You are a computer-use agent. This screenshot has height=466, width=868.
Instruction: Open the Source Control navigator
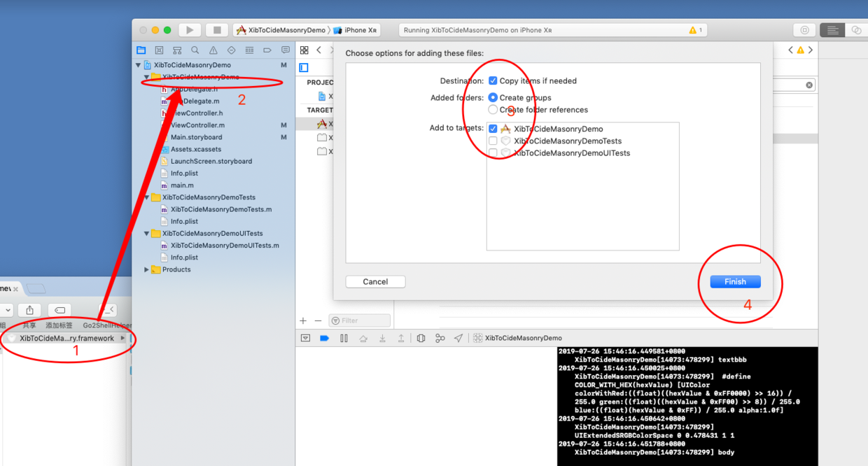pyautogui.click(x=159, y=50)
